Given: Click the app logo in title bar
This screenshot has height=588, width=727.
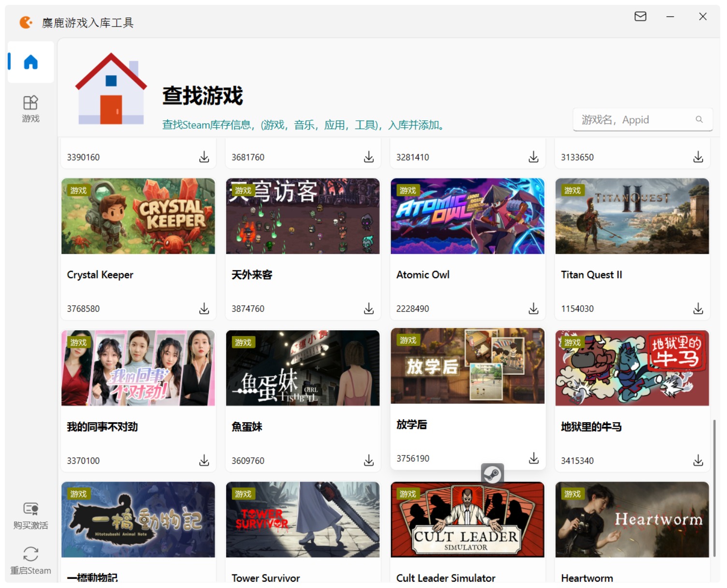Looking at the screenshot, I should tap(26, 22).
